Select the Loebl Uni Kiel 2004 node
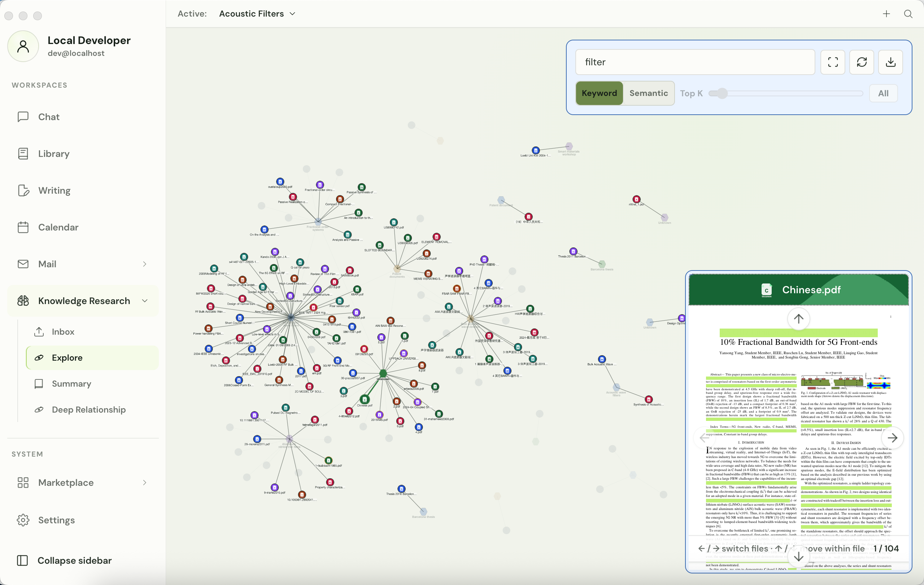 (536, 150)
